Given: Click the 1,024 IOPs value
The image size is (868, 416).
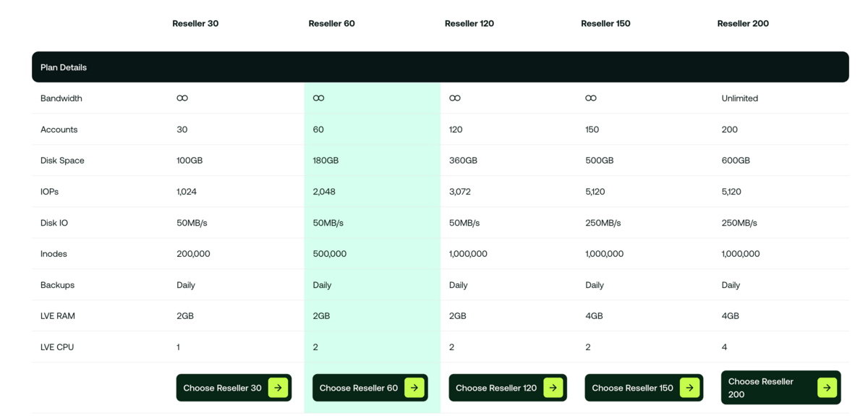Looking at the screenshot, I should pos(187,192).
